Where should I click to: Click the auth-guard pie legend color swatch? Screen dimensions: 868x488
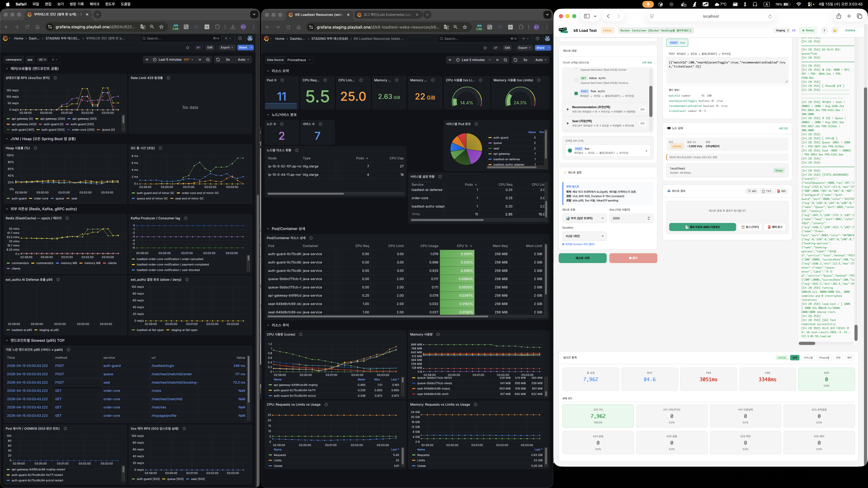click(490, 138)
